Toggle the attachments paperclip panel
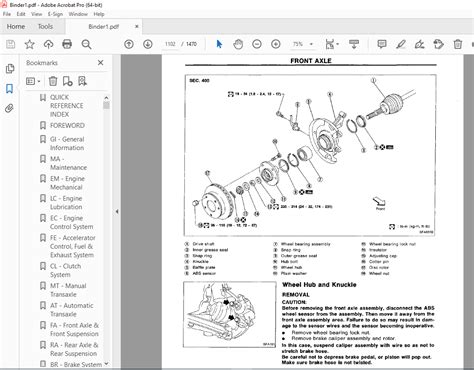 click(x=9, y=108)
